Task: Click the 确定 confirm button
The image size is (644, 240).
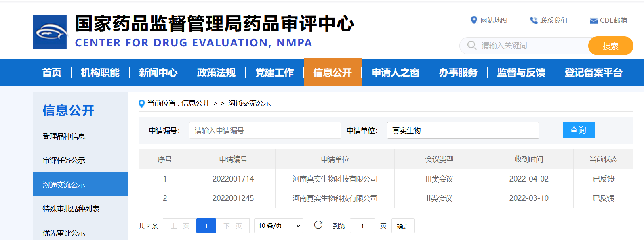Action: coord(403,226)
